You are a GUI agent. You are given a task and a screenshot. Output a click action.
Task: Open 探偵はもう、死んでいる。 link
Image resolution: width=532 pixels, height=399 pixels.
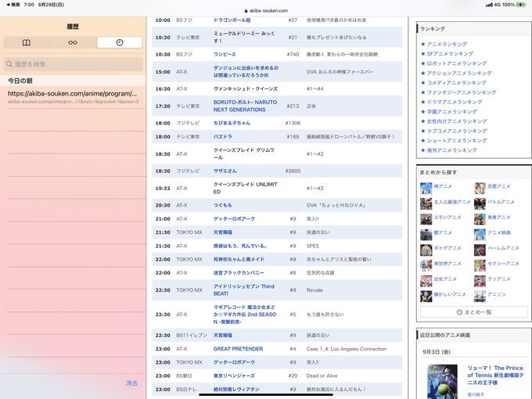240,246
